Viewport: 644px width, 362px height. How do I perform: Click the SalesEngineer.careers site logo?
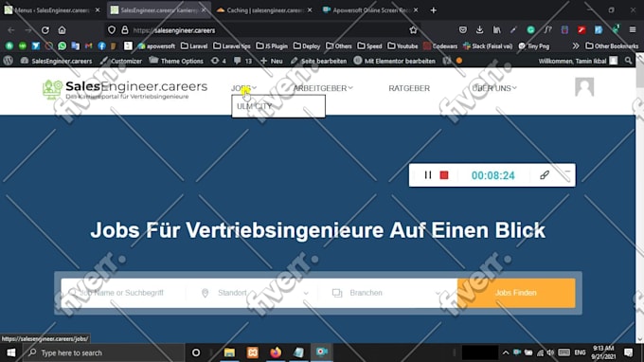(125, 89)
